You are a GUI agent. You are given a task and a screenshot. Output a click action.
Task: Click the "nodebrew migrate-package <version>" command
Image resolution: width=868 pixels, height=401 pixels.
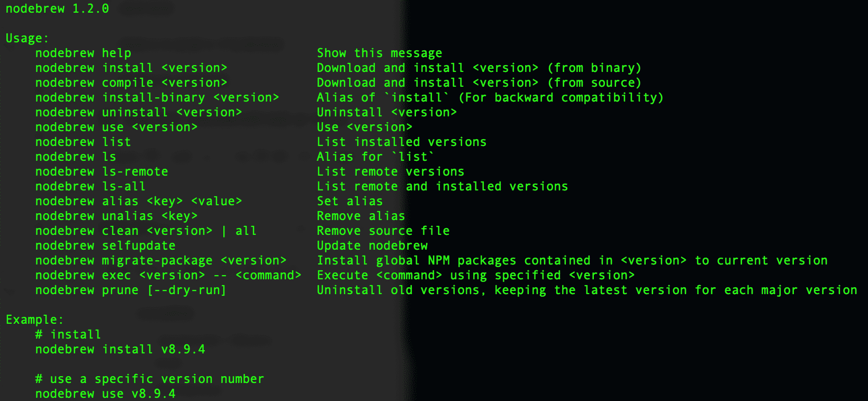161,261
